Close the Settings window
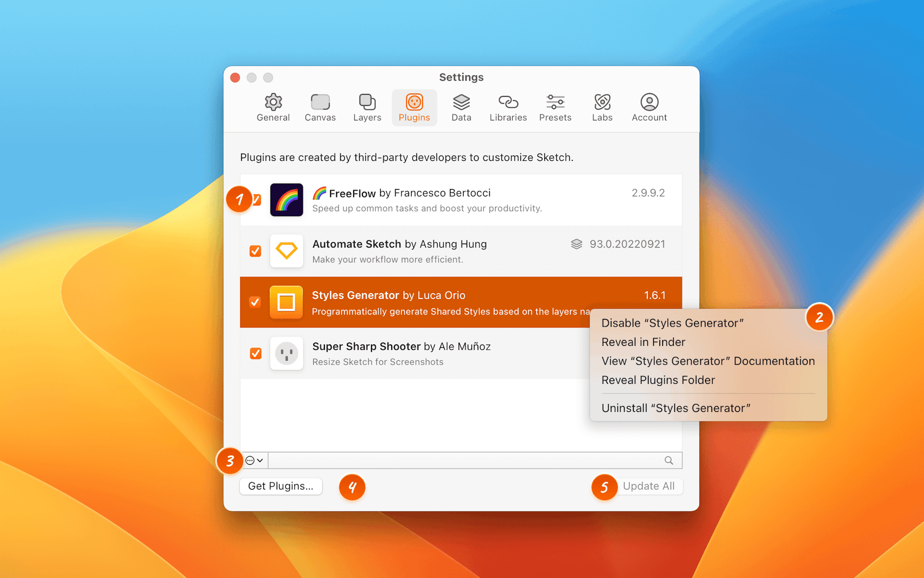The height and width of the screenshot is (578, 924). click(x=235, y=78)
